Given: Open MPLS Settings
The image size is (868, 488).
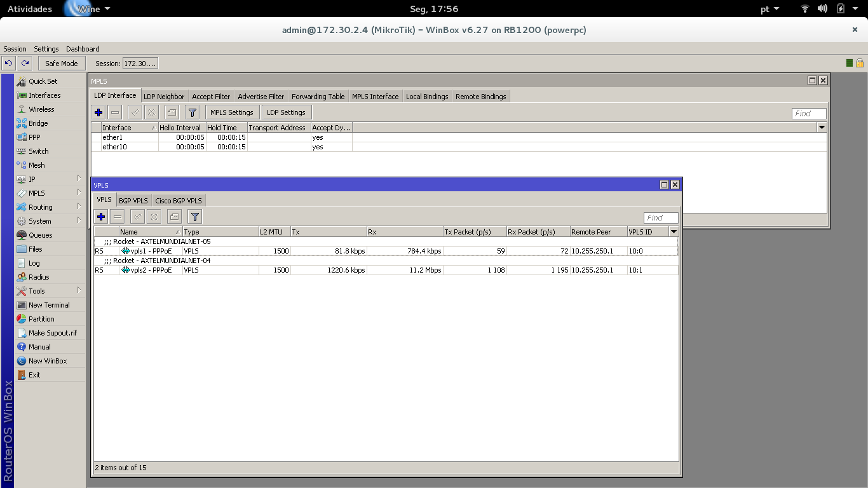Looking at the screenshot, I should (x=232, y=112).
